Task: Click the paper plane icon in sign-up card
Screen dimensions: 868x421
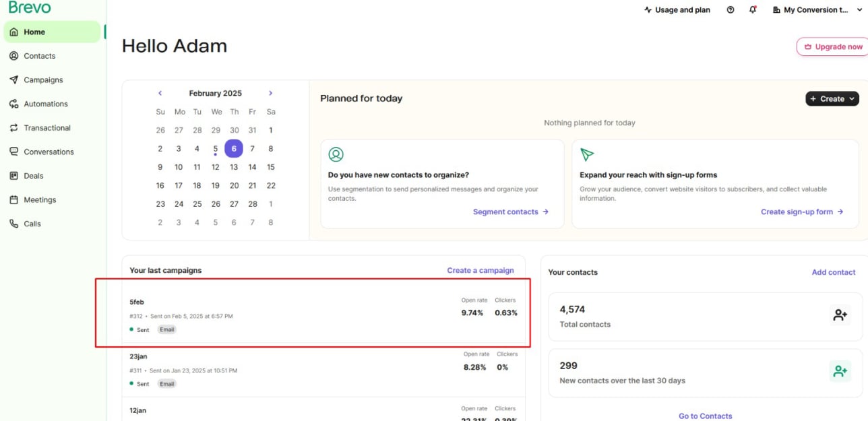Action: [x=587, y=154]
